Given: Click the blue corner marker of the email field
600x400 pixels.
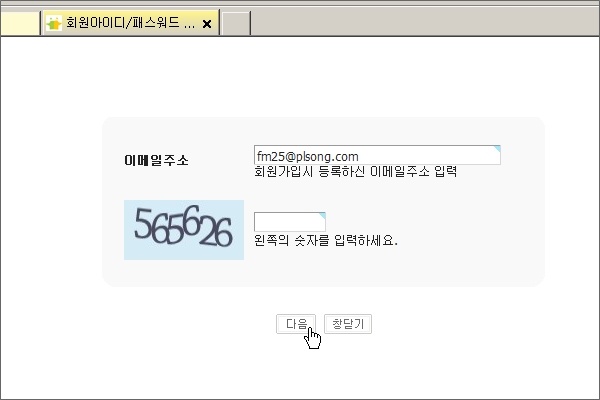Looking at the screenshot, I should coord(497,149).
